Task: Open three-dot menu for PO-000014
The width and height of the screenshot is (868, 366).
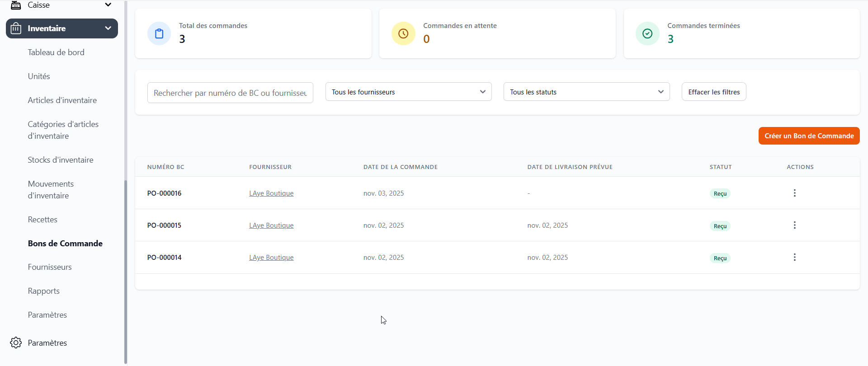Action: coord(794,258)
